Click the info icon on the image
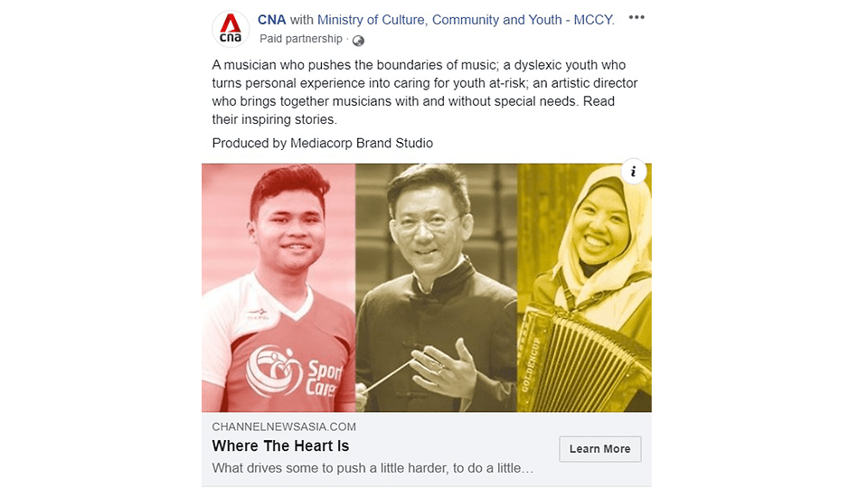Image resolution: width=868 pixels, height=488 pixels. [633, 172]
